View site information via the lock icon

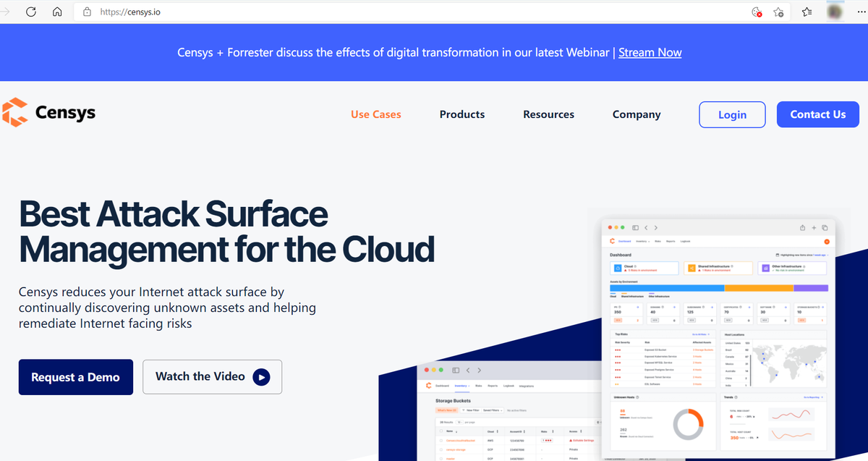[x=87, y=12]
